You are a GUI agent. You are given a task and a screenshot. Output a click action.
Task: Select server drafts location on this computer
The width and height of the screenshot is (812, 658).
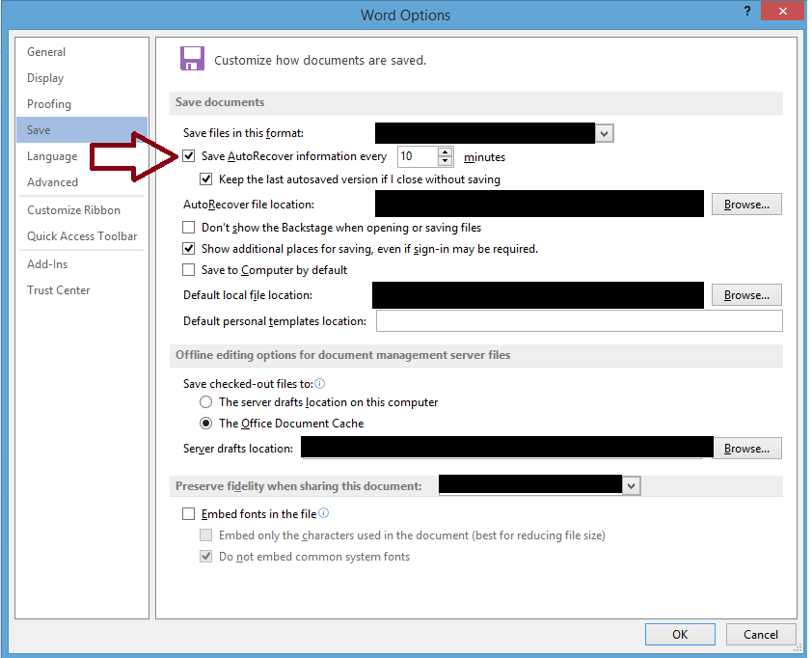(206, 402)
